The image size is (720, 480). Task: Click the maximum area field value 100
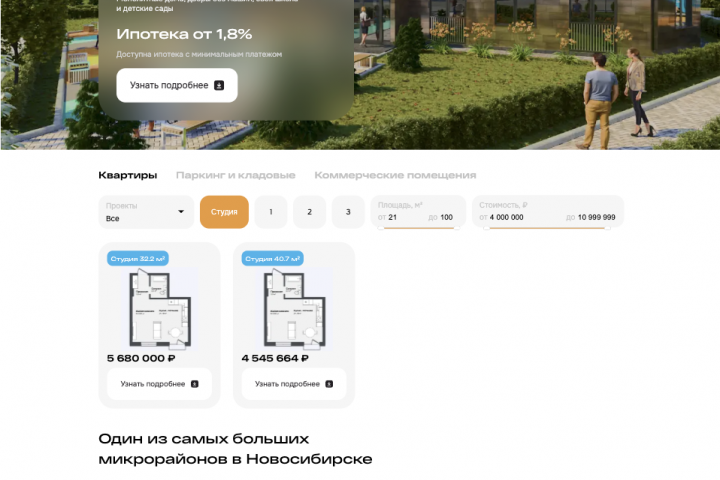pos(446,217)
